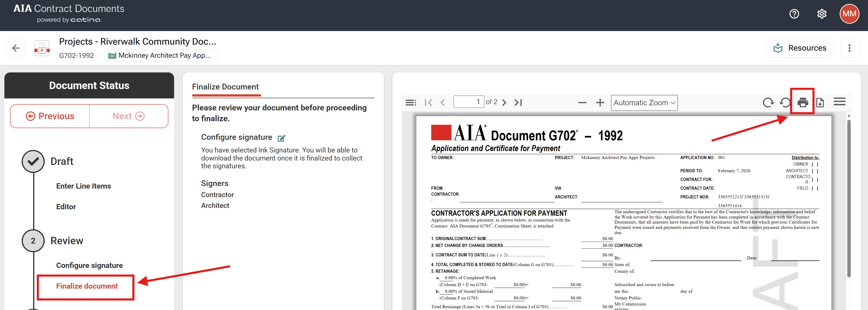Screen dimensions: 868x310
Task: Click the Review step number 2 circle
Action: click(33, 241)
